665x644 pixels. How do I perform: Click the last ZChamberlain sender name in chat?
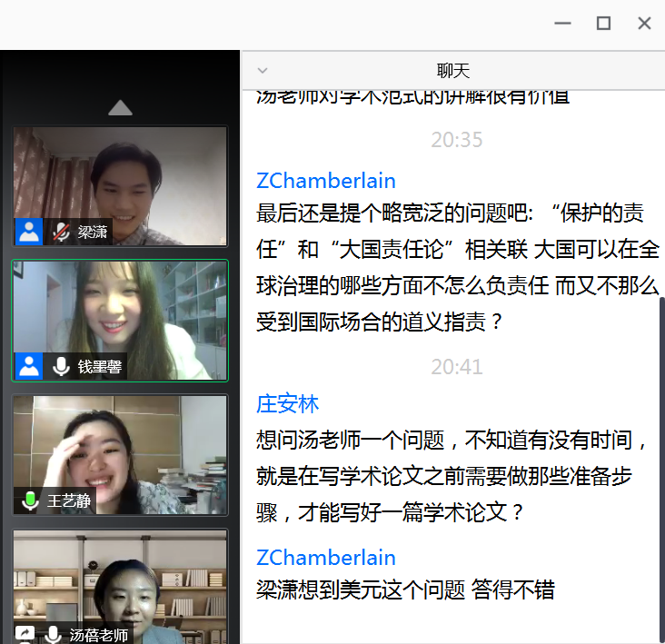[326, 557]
